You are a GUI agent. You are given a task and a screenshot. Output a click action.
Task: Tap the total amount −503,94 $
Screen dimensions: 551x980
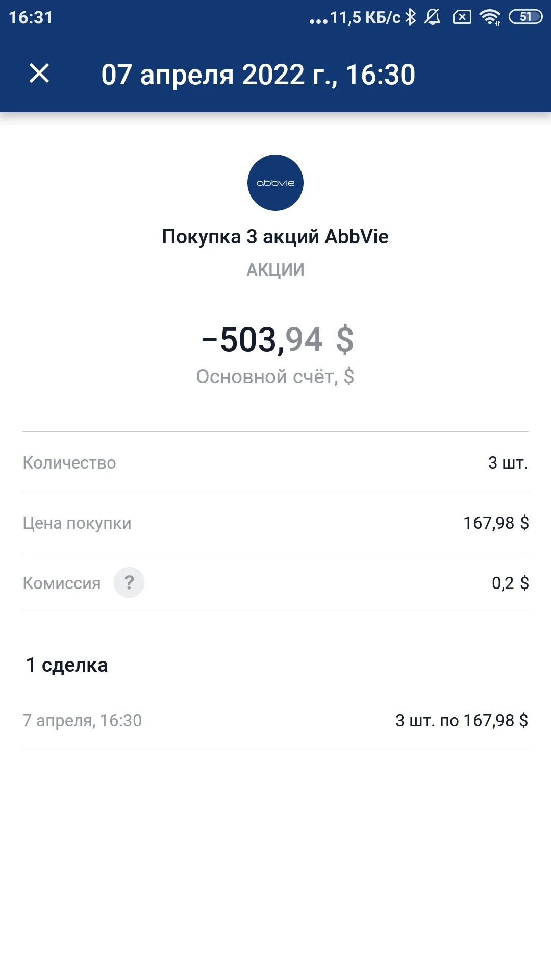pos(278,339)
